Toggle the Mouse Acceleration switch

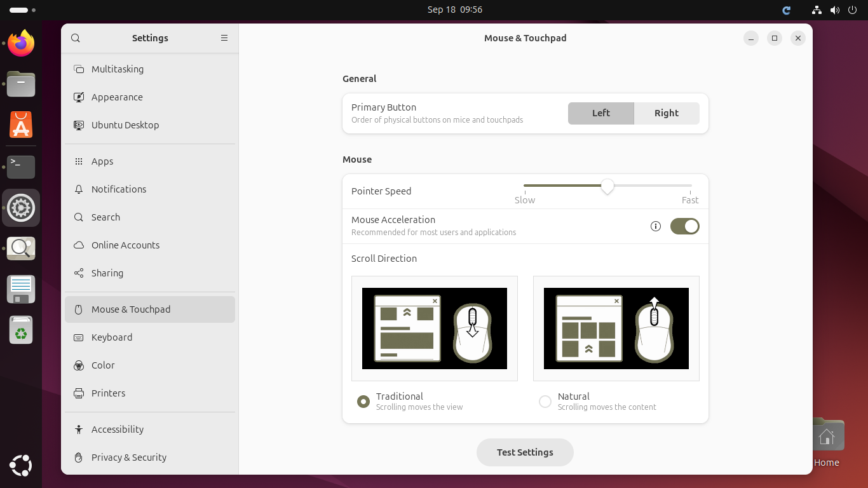coord(684,226)
